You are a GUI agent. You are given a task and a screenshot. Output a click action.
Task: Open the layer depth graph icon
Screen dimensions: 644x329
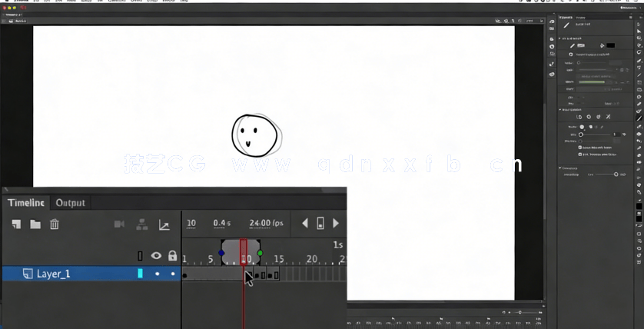(x=164, y=224)
